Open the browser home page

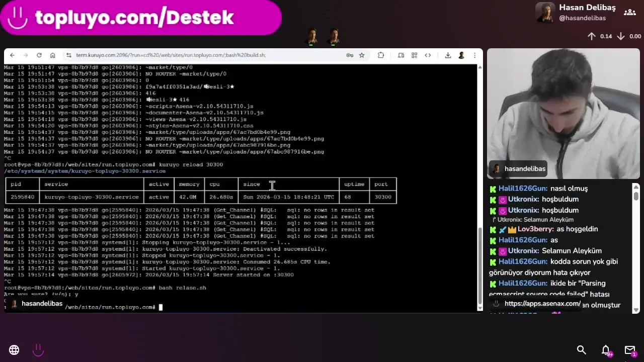coord(52,55)
